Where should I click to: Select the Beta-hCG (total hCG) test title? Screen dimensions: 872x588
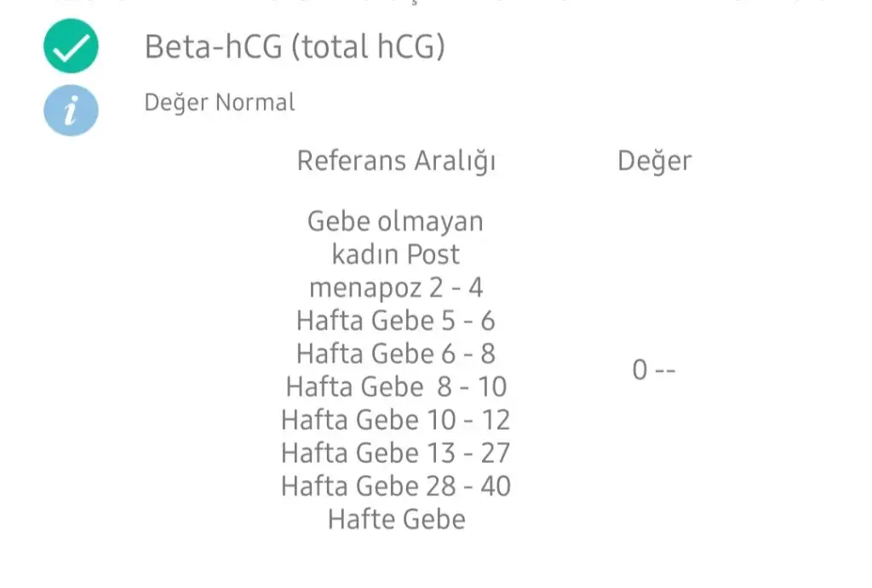click(x=295, y=47)
